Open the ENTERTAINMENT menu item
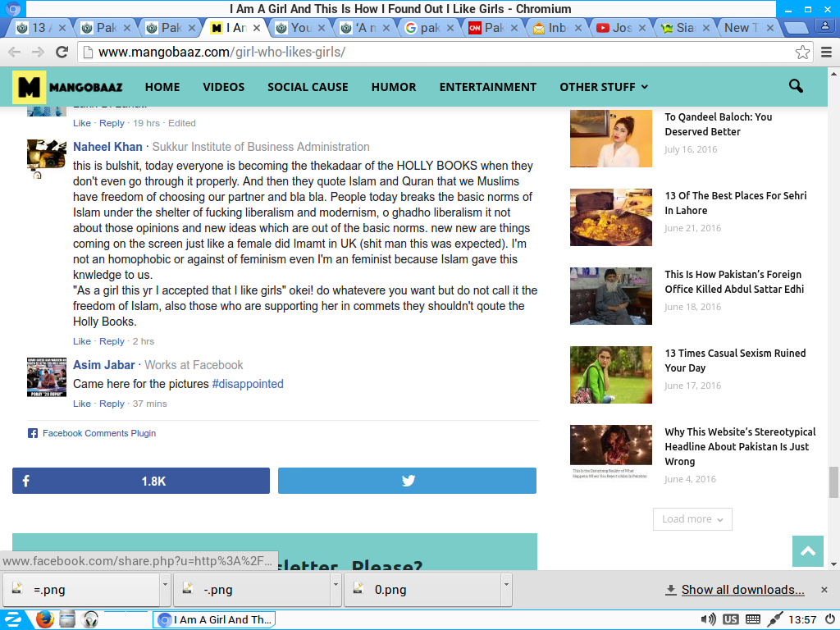 (x=488, y=87)
